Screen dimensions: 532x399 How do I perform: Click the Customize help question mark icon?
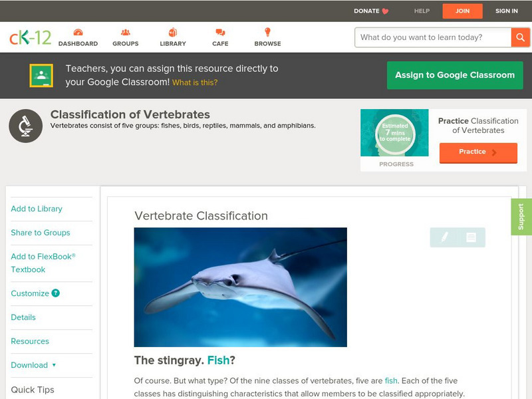click(56, 293)
